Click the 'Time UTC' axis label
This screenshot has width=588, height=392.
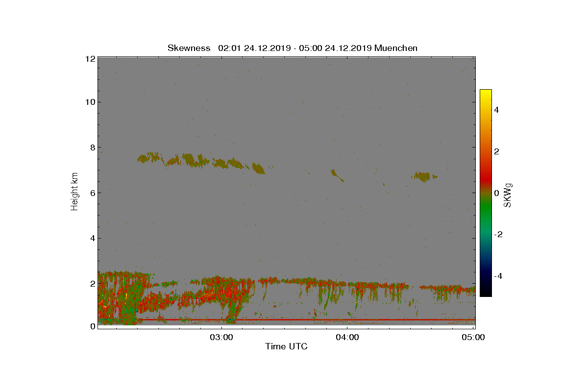tap(286, 346)
